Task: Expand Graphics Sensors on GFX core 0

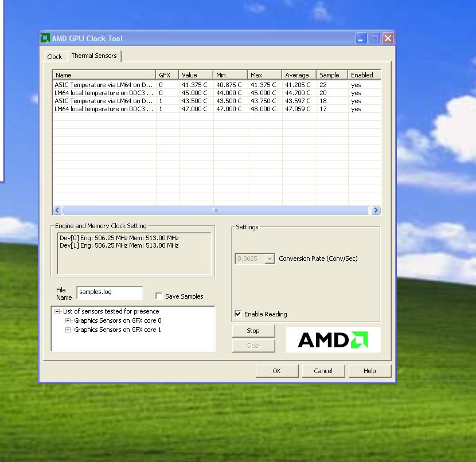Action: click(x=68, y=321)
